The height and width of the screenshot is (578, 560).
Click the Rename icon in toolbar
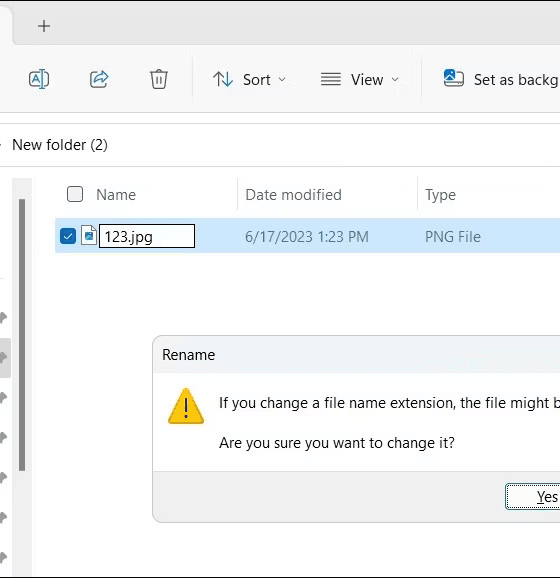pyautogui.click(x=39, y=79)
